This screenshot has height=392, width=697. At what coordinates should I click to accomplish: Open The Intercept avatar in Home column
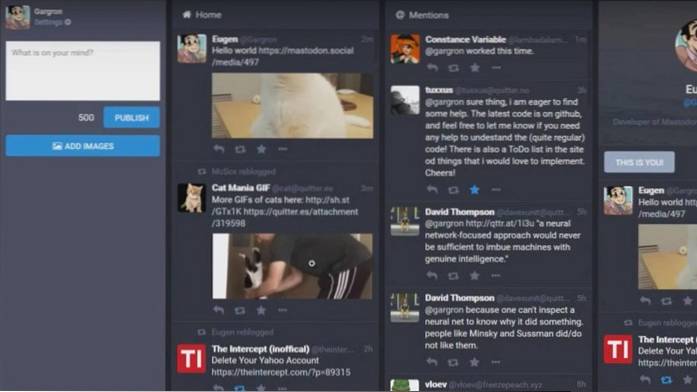[192, 359]
